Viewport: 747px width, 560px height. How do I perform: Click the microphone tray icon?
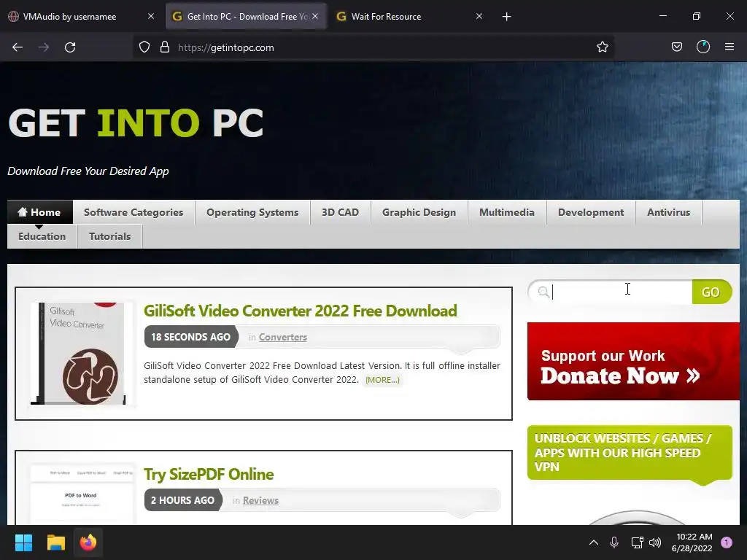pyautogui.click(x=614, y=542)
